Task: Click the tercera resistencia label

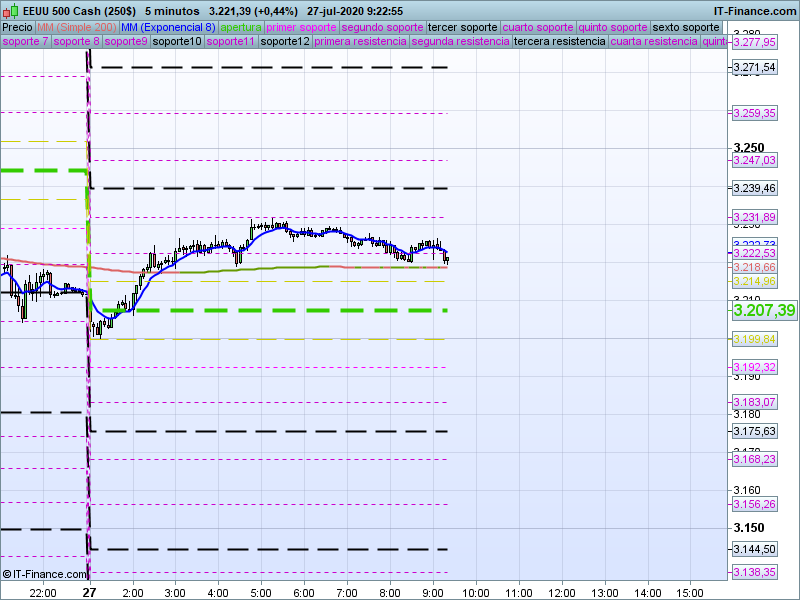Action: click(559, 41)
